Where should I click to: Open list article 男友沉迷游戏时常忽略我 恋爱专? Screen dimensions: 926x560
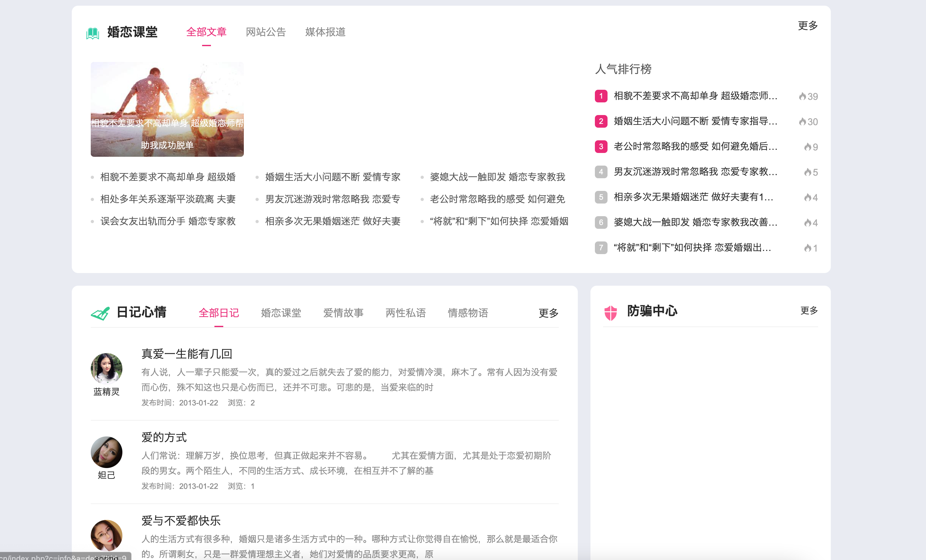(x=333, y=199)
